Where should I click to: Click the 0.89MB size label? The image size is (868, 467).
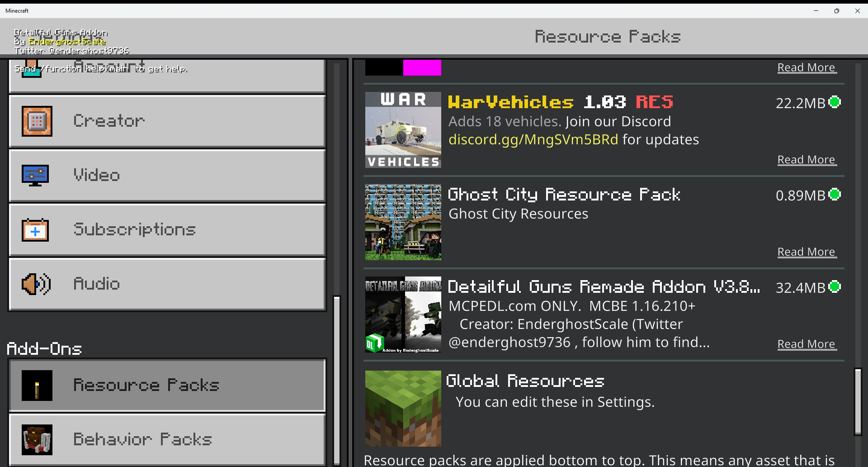[801, 195]
